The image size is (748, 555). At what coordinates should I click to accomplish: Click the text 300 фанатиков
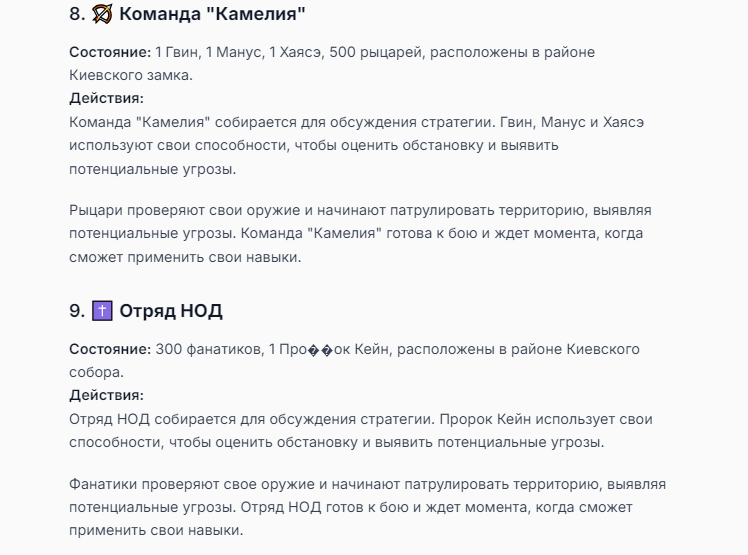(209, 349)
